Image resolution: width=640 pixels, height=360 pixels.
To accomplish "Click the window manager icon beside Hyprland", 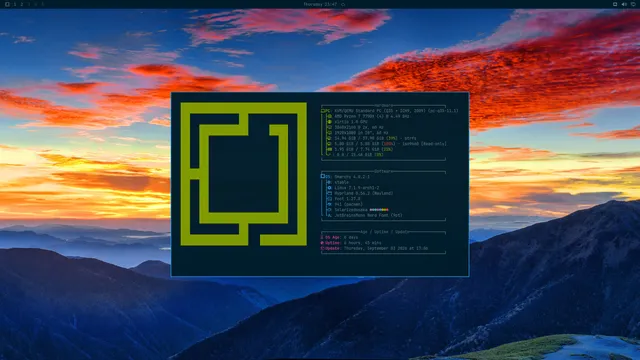I will click(x=330, y=193).
